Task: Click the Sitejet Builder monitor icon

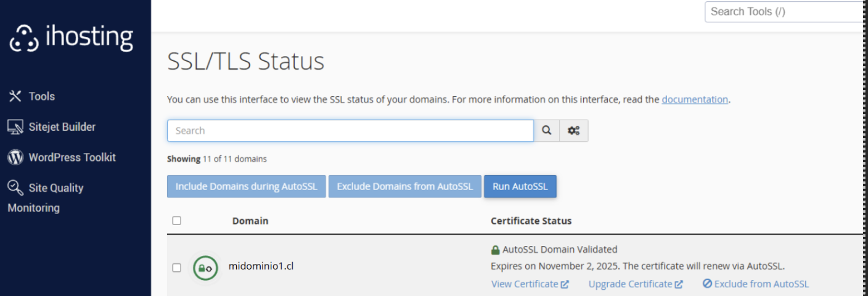Action: tap(15, 127)
